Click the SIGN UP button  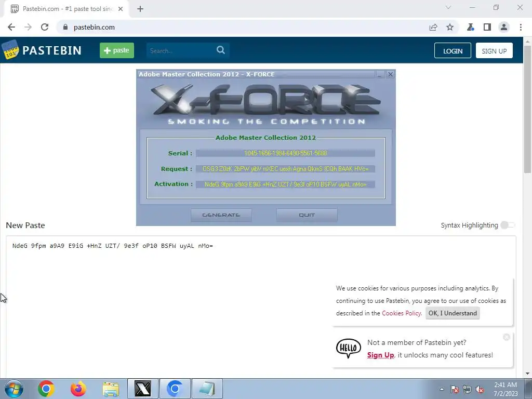[x=494, y=50]
